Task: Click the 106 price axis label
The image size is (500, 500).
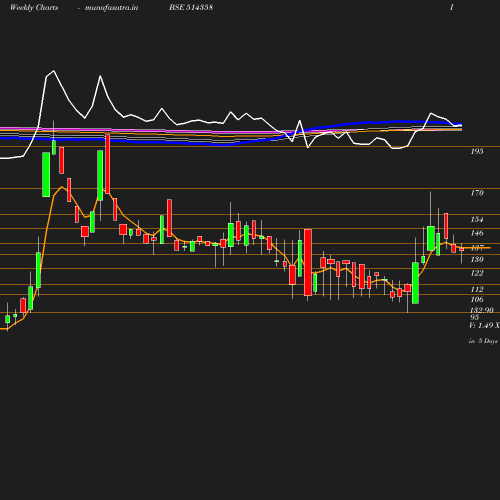Action: (x=477, y=299)
